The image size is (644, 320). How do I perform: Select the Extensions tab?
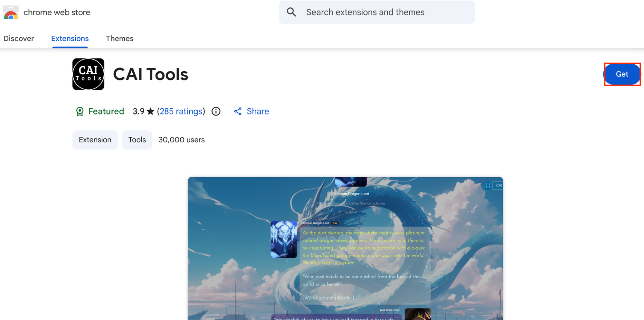click(x=70, y=39)
